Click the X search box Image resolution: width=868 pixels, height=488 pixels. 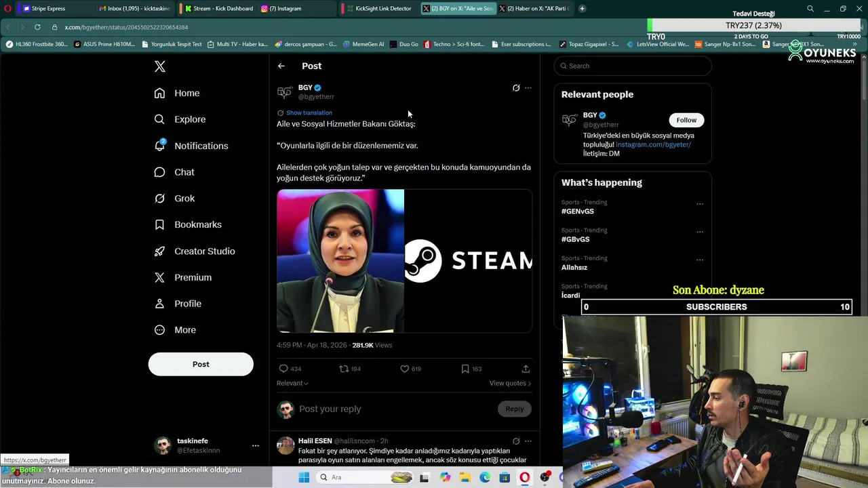633,66
